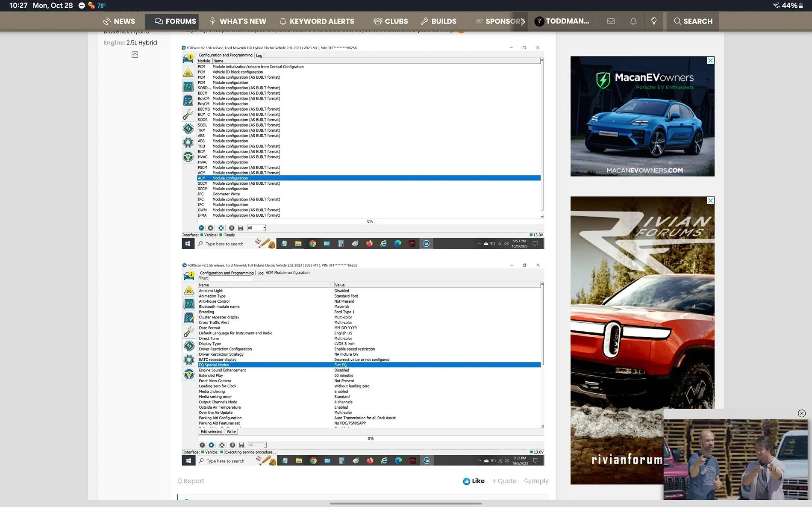
Task: Click Firefox icon in ACM configuration screenshot taskbar
Action: (x=370, y=461)
